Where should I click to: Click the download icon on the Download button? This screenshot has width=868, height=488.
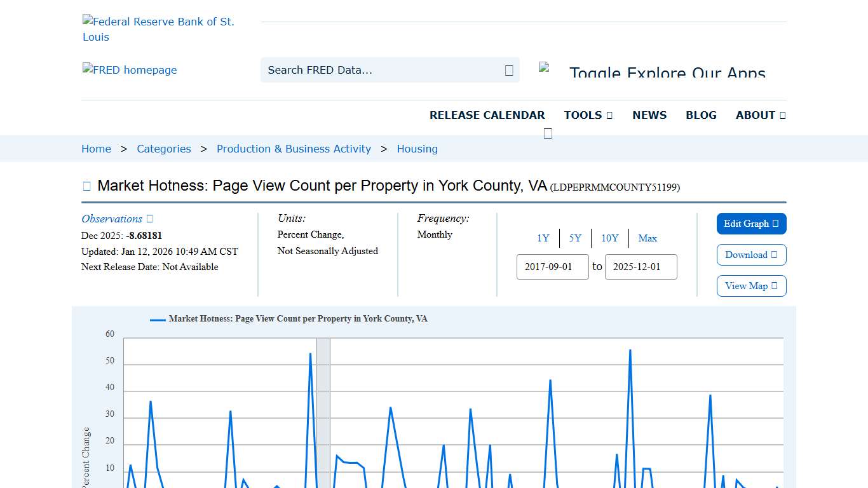click(x=773, y=255)
